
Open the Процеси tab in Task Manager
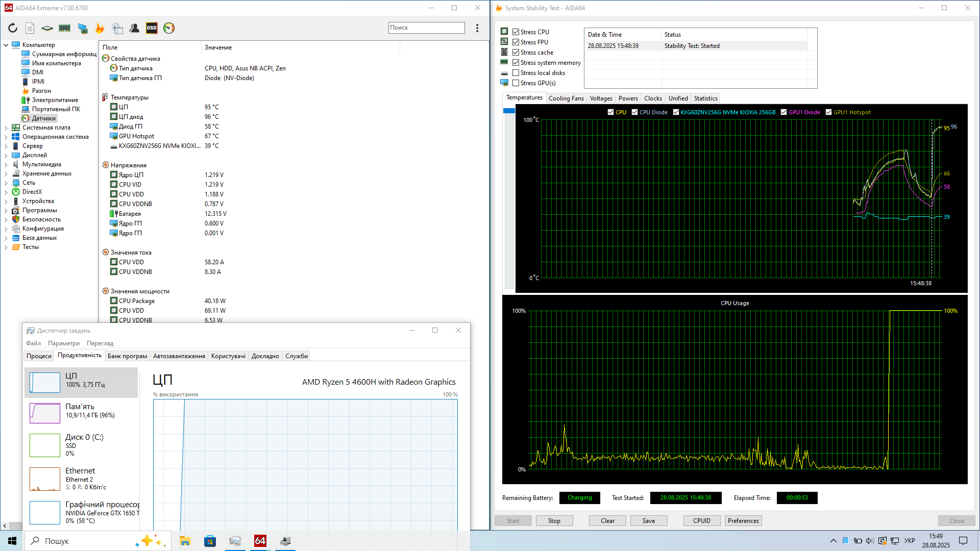pos(39,356)
